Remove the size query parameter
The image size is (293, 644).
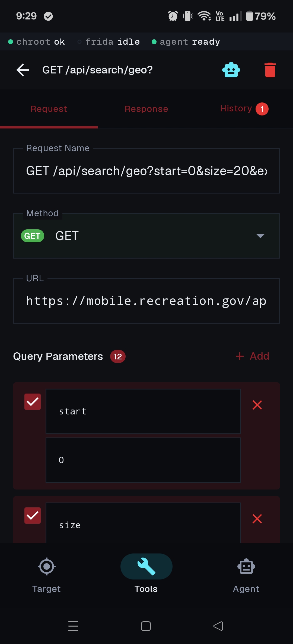[x=257, y=519]
